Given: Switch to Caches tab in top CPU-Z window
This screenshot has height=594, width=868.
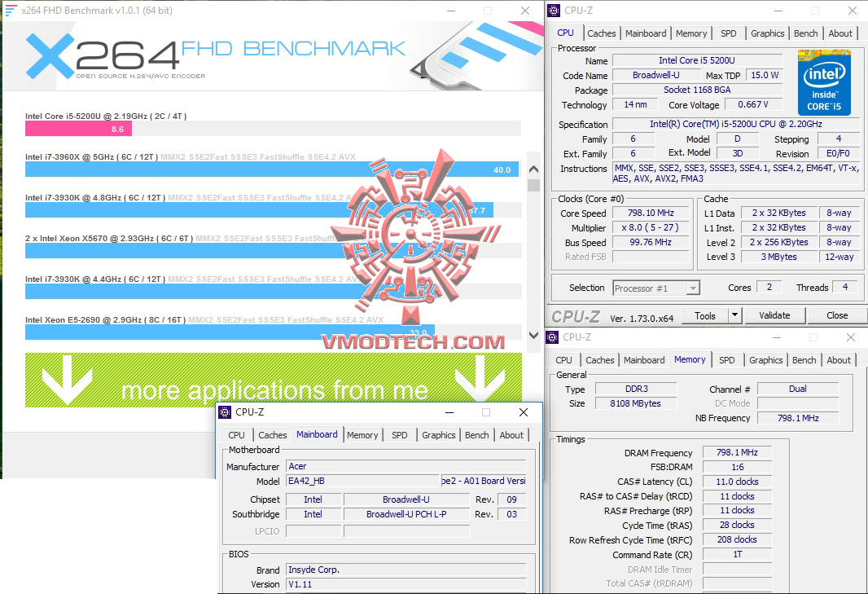Looking at the screenshot, I should point(602,33).
